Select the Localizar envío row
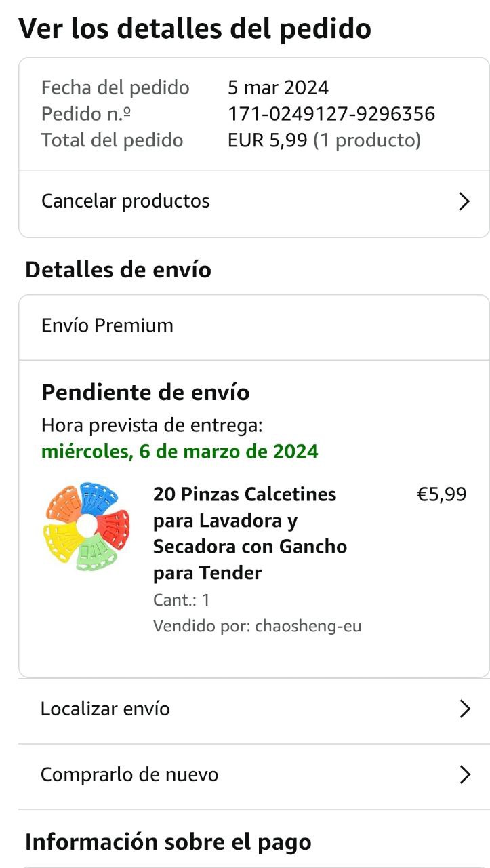The width and height of the screenshot is (490, 868). click(106, 709)
